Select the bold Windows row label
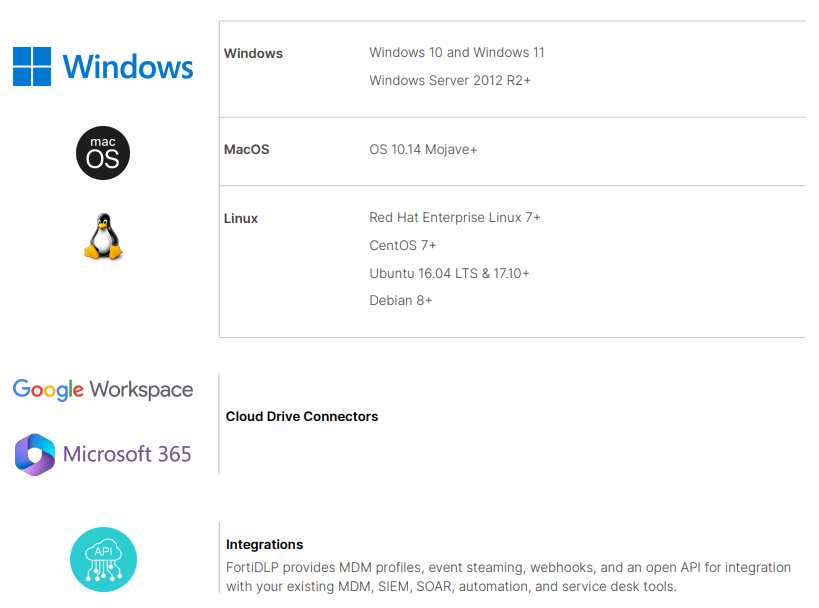This screenshot has height=608, width=819. (x=253, y=54)
